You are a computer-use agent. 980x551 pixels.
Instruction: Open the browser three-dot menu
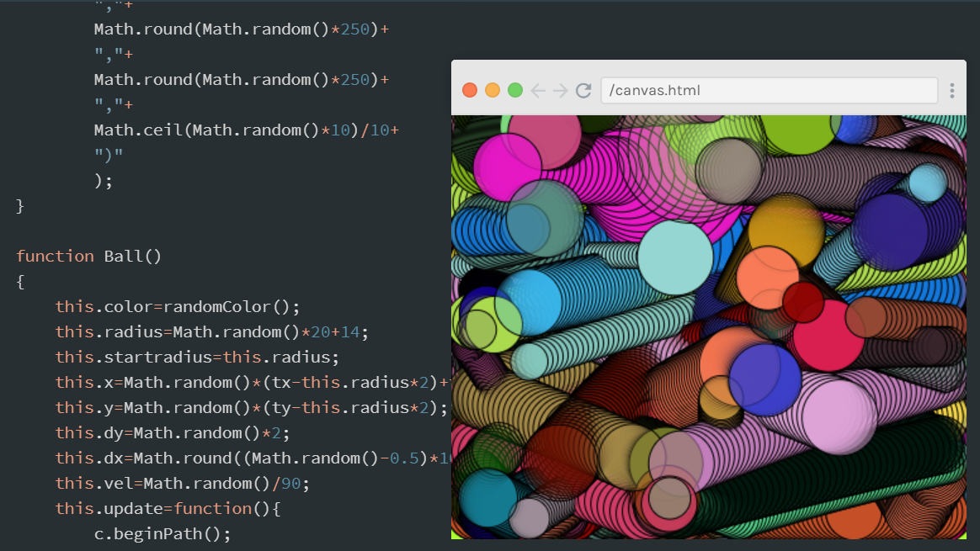[952, 91]
